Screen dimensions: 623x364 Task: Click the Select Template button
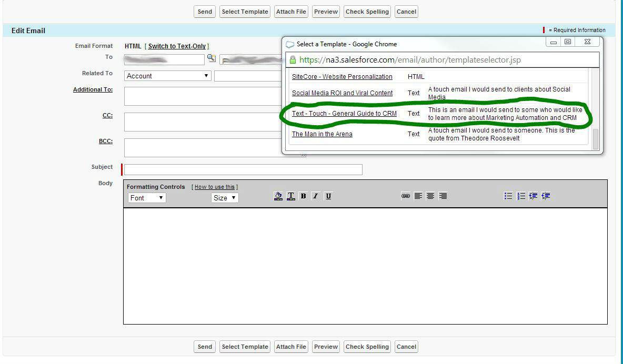[x=245, y=11]
